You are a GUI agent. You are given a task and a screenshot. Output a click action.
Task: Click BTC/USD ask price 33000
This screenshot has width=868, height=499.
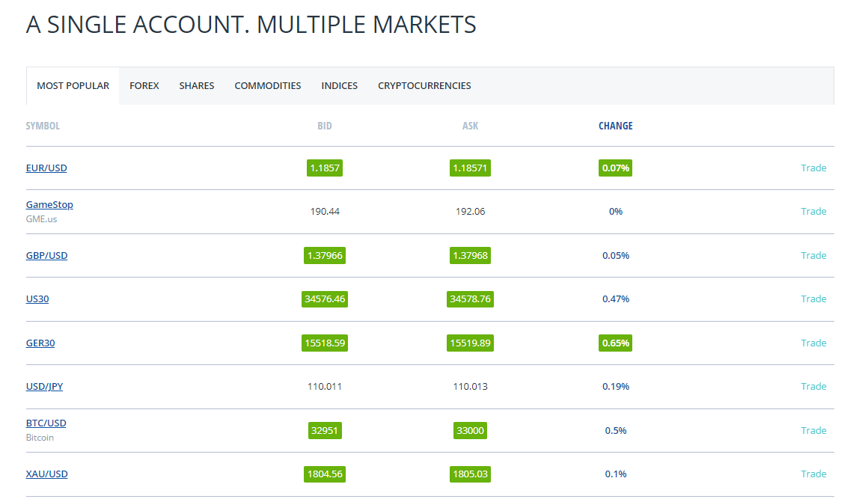point(470,430)
